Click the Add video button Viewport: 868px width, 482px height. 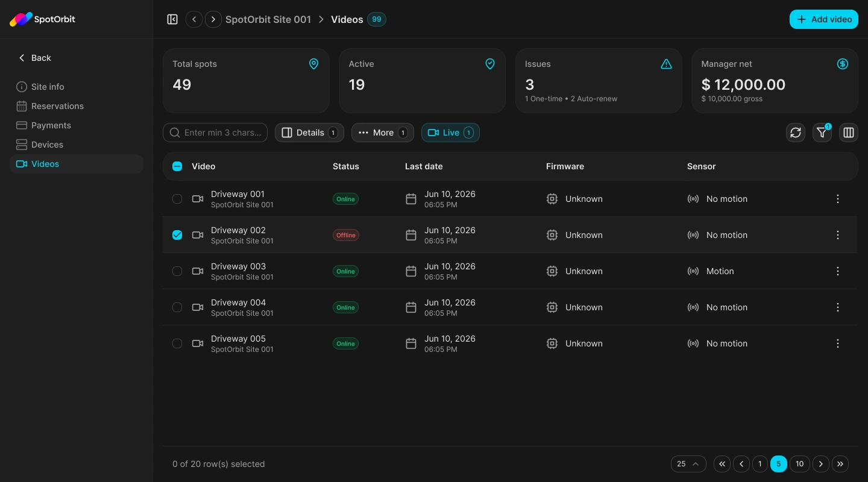tap(824, 19)
